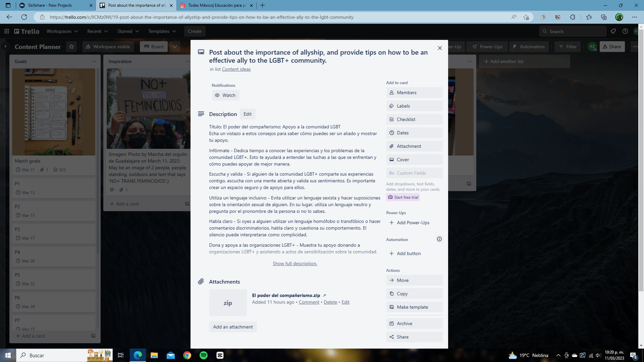The height and width of the screenshot is (362, 644).
Task: Click the Watch notifications button
Action: coord(225,95)
